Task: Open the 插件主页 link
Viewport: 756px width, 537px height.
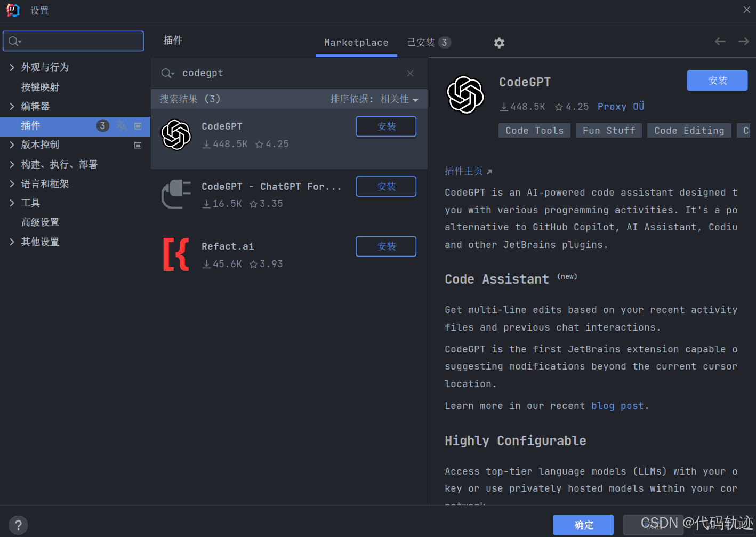Action: [463, 171]
